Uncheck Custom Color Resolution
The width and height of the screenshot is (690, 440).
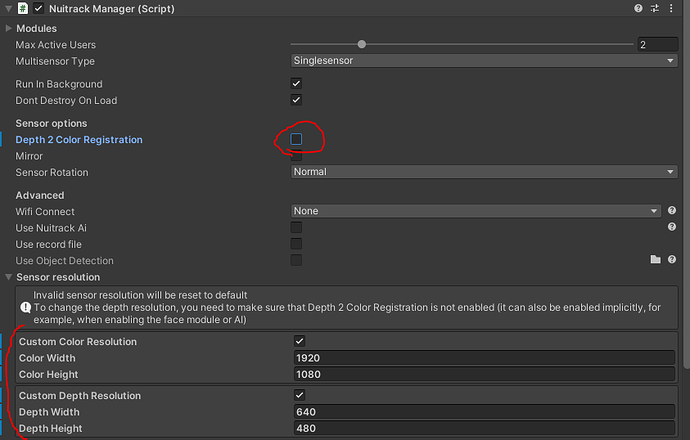click(300, 341)
